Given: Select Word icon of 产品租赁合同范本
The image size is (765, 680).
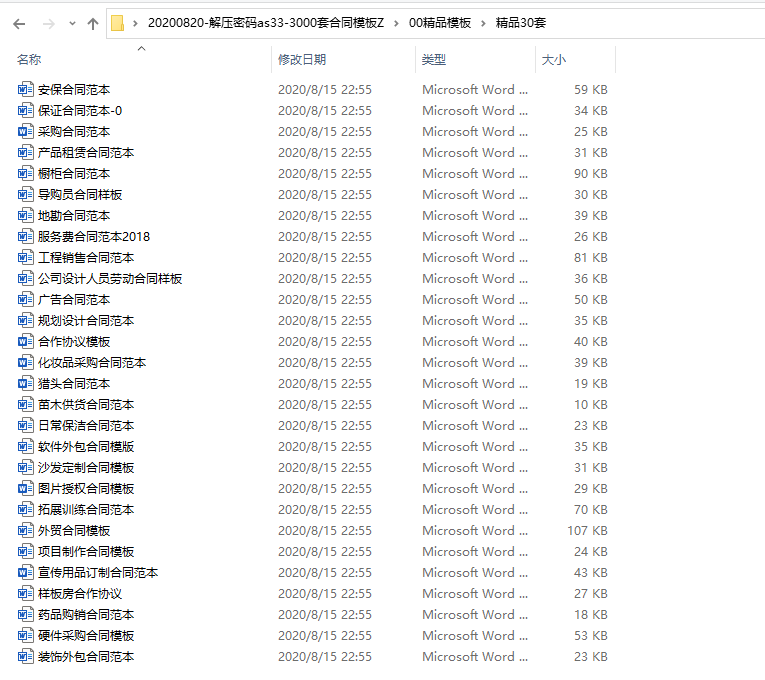Looking at the screenshot, I should pyautogui.click(x=25, y=152).
